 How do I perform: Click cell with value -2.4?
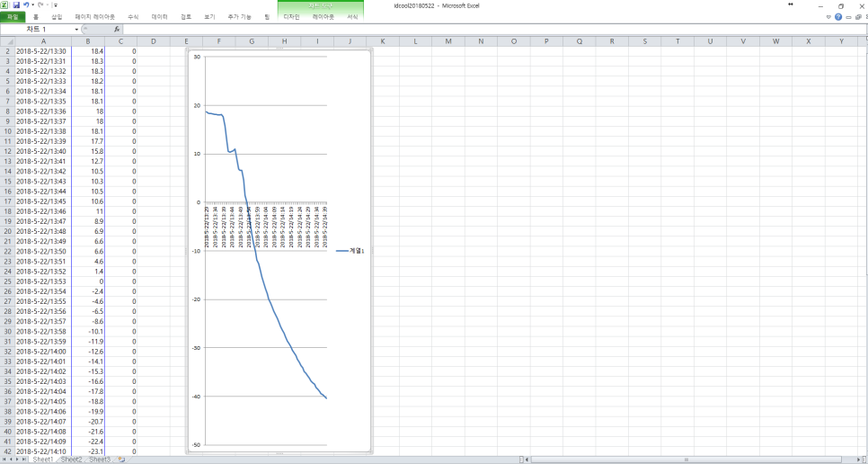(x=88, y=291)
